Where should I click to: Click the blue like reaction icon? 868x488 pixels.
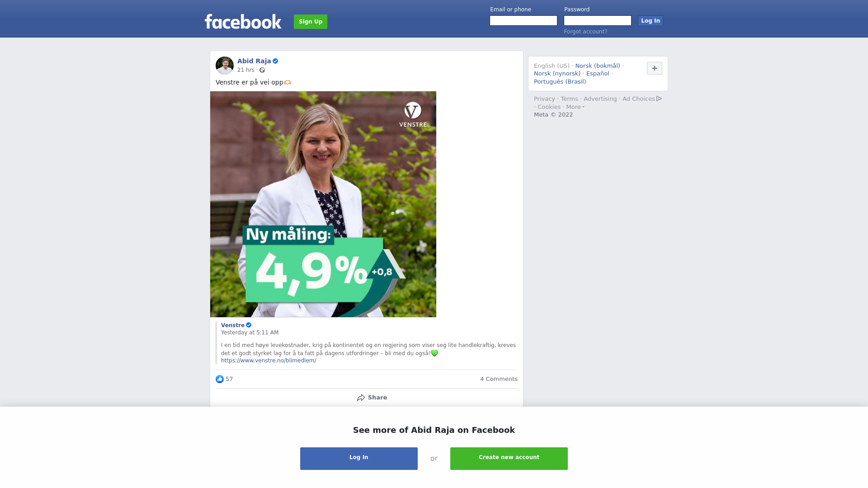[220, 379]
